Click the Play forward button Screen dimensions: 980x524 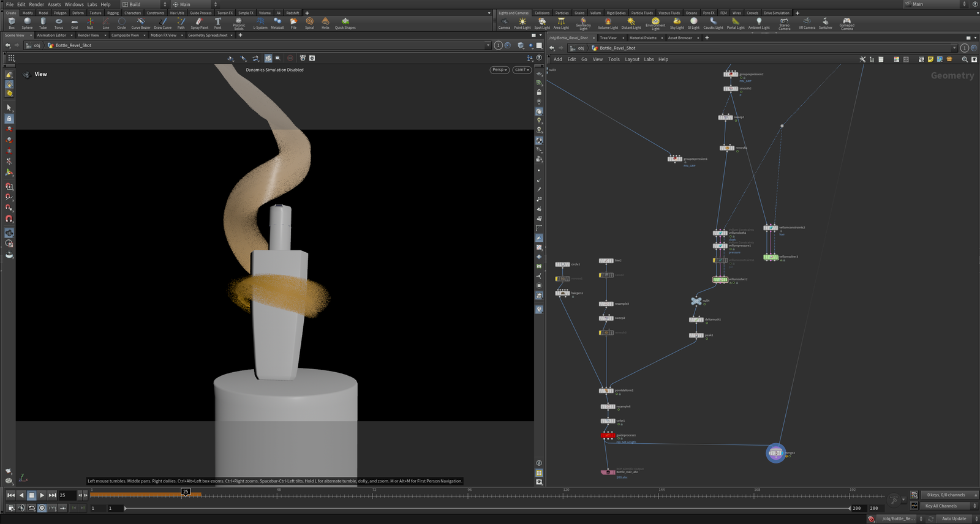[x=42, y=495]
